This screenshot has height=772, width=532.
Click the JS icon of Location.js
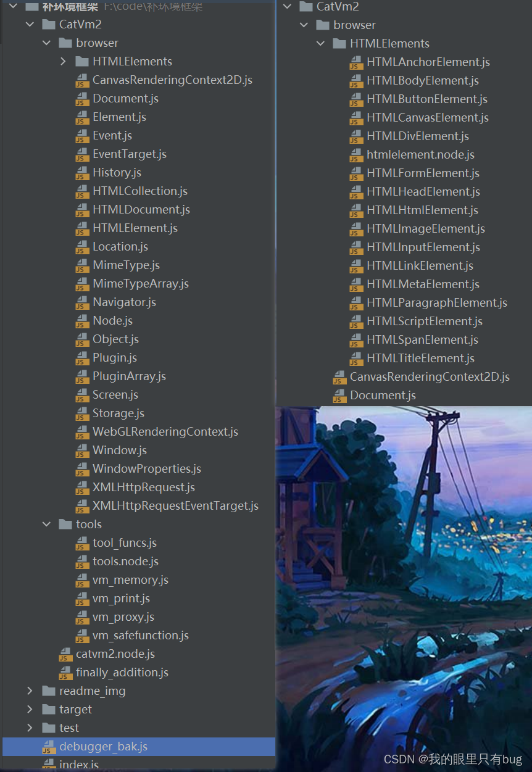pos(82,247)
